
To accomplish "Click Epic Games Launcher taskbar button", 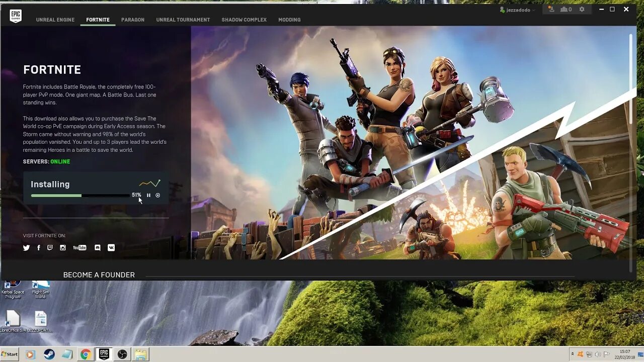I will (104, 354).
